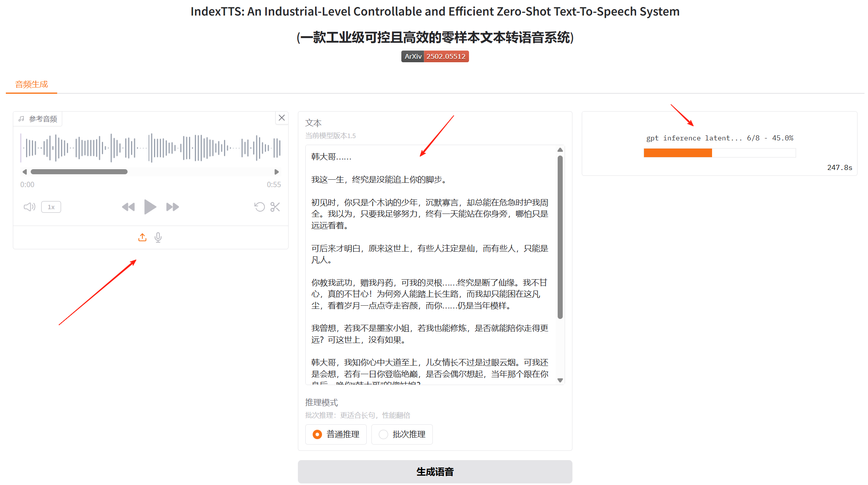
Task: Mute the audio volume icon
Action: click(x=29, y=207)
